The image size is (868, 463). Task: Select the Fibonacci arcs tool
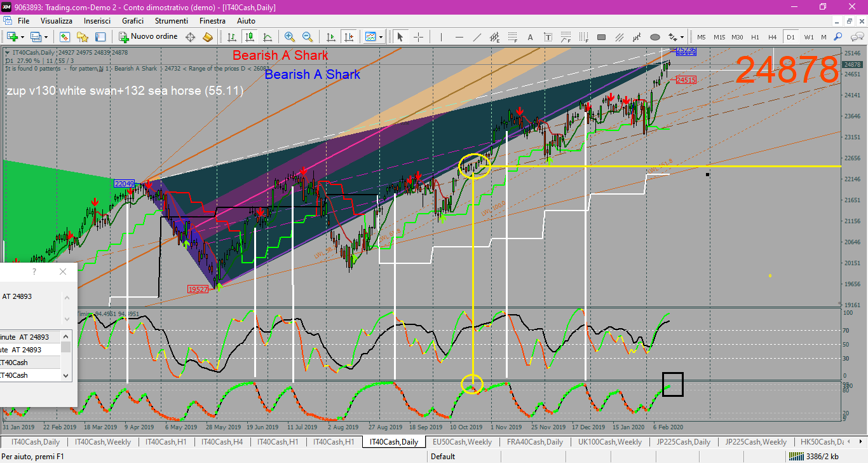pyautogui.click(x=566, y=37)
